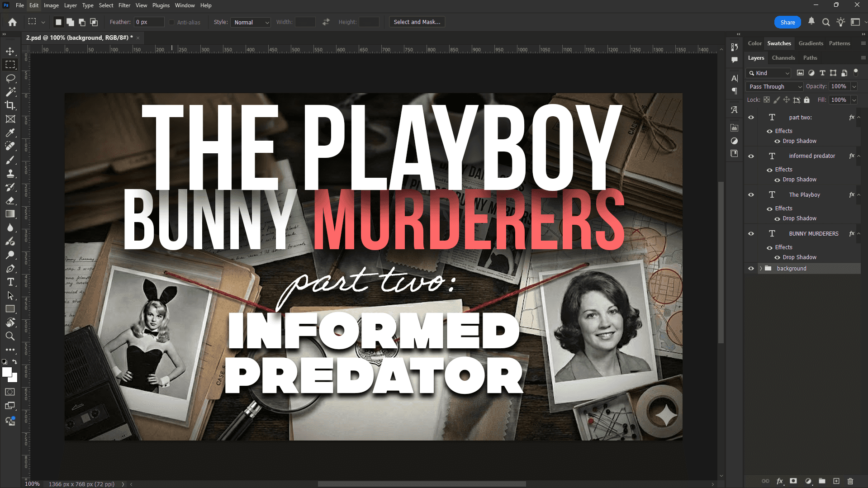Close the 2.psd document tab
Image resolution: width=868 pixels, height=488 pixels.
pyautogui.click(x=138, y=38)
